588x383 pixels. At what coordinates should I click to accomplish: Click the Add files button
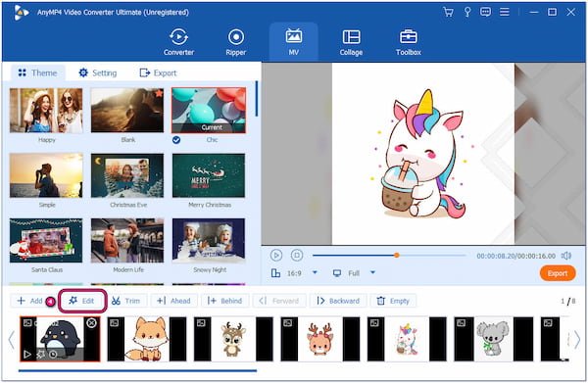[29, 301]
